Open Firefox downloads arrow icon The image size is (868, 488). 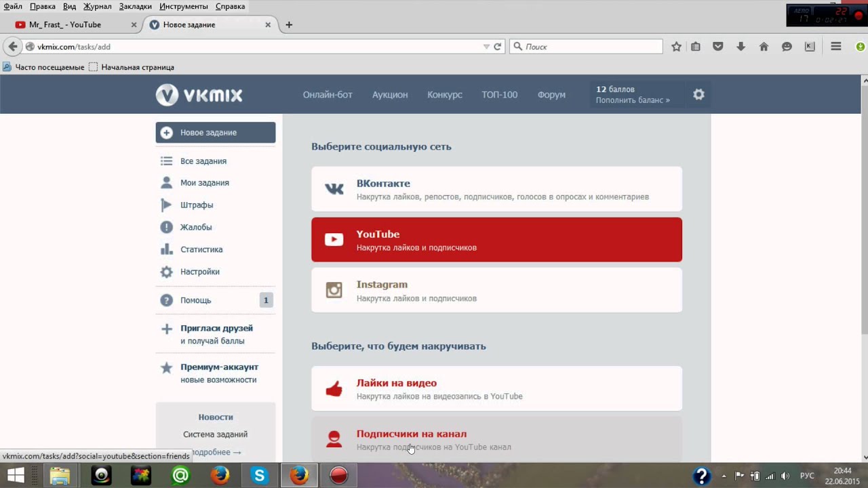(741, 47)
